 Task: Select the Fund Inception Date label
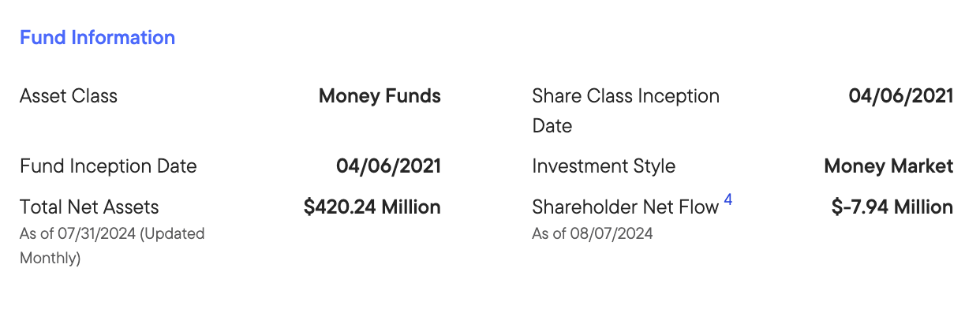[108, 166]
